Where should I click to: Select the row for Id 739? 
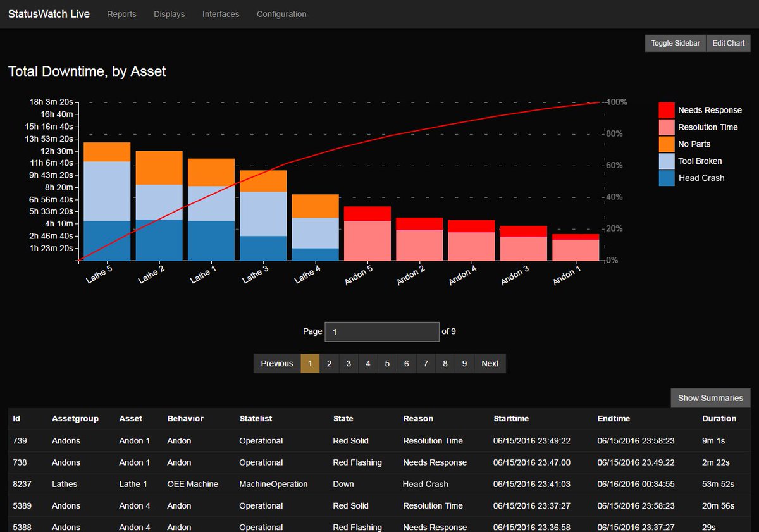click(253, 441)
